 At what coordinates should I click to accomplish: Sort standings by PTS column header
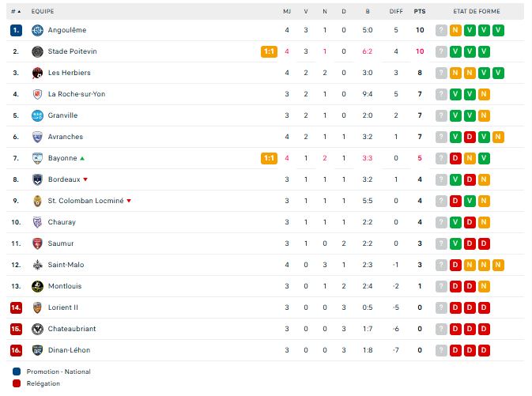tap(420, 12)
